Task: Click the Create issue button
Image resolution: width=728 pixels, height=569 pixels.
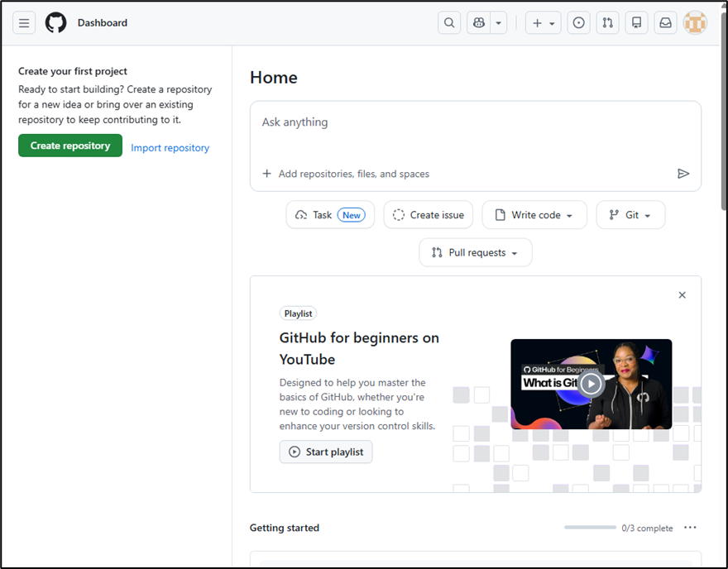Action: tap(428, 215)
